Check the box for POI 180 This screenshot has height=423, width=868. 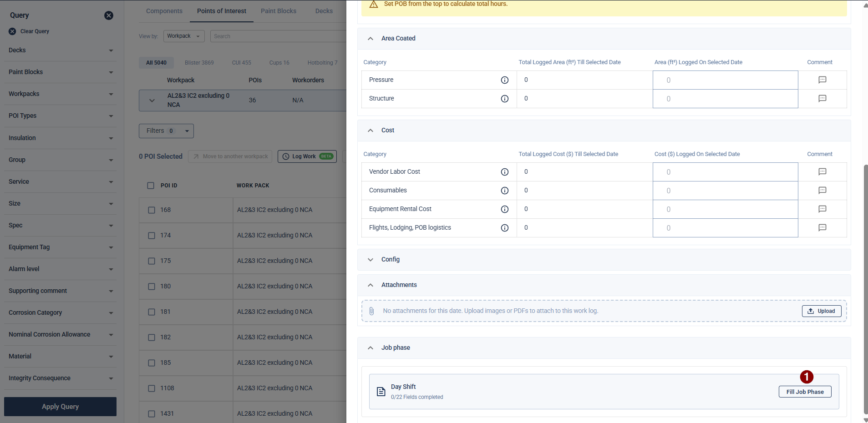(152, 287)
